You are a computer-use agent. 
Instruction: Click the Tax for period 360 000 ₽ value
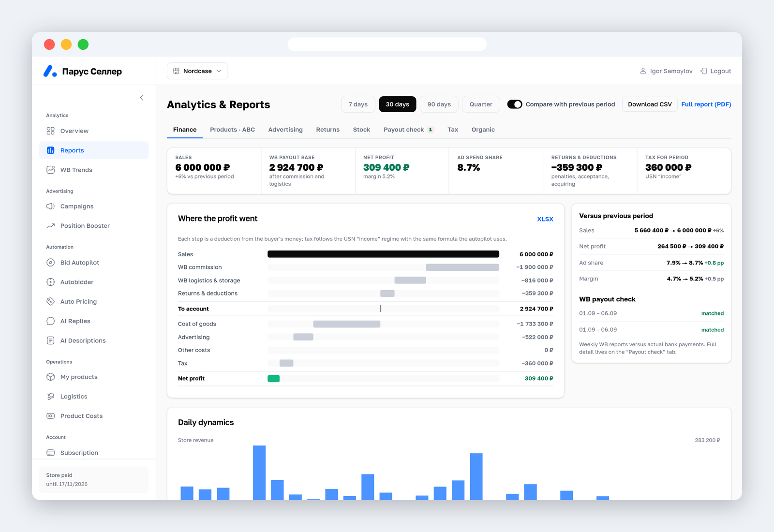[668, 167]
